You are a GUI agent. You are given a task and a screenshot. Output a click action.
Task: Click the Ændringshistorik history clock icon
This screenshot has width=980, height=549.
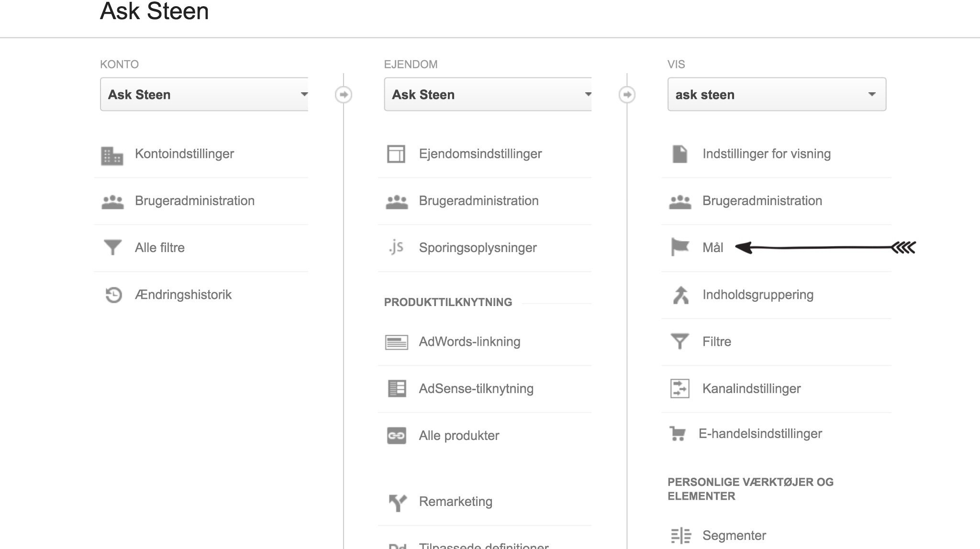pos(113,295)
